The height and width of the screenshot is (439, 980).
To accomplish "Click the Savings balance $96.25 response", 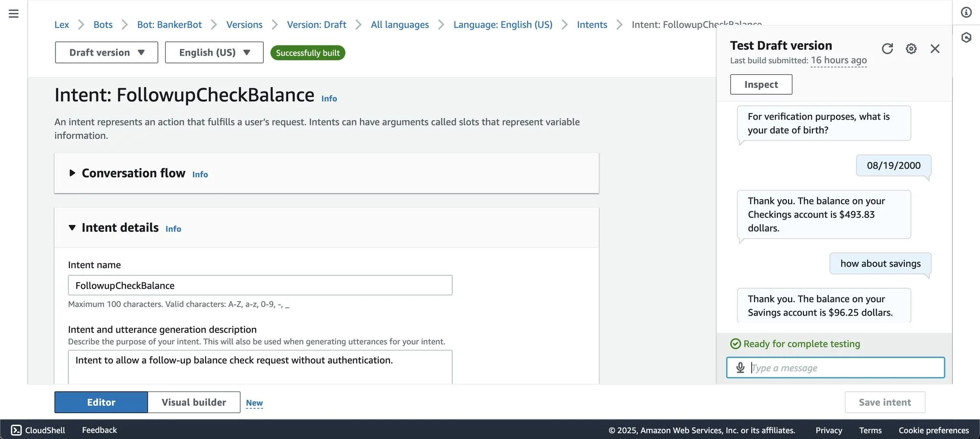I will coord(824,305).
